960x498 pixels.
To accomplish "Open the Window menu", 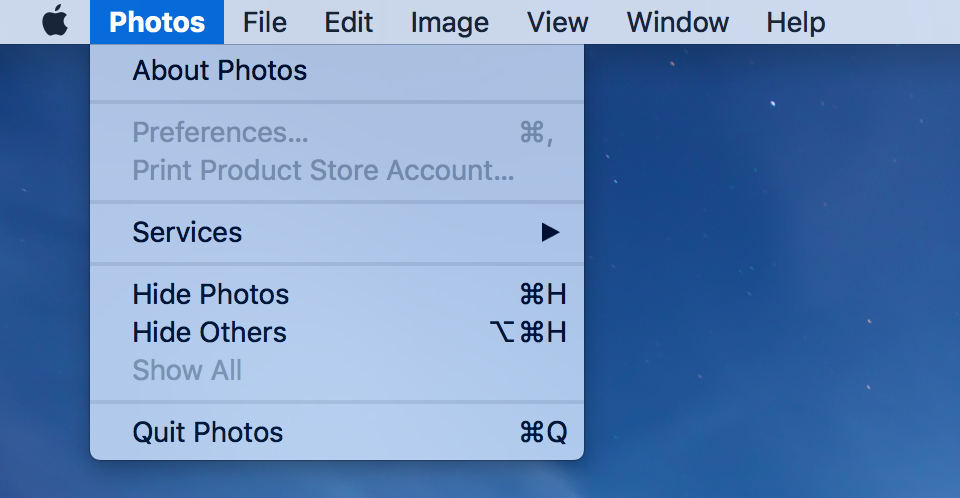I will point(678,22).
